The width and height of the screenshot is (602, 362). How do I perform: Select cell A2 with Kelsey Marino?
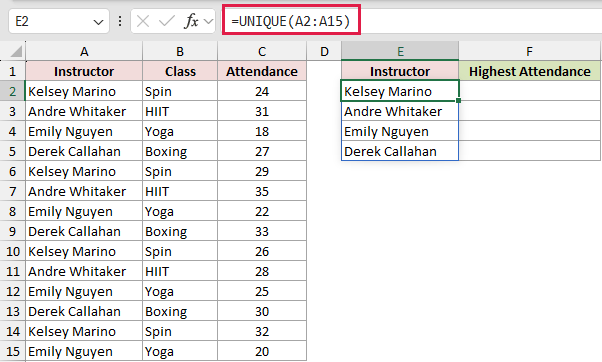[84, 91]
